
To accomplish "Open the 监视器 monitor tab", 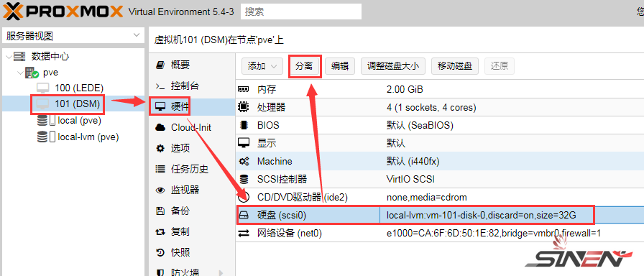I will (x=192, y=190).
